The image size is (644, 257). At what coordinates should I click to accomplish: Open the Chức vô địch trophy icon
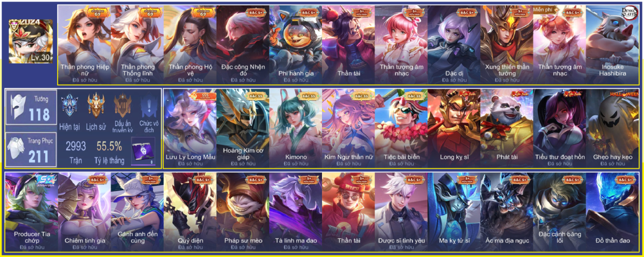[x=149, y=106]
